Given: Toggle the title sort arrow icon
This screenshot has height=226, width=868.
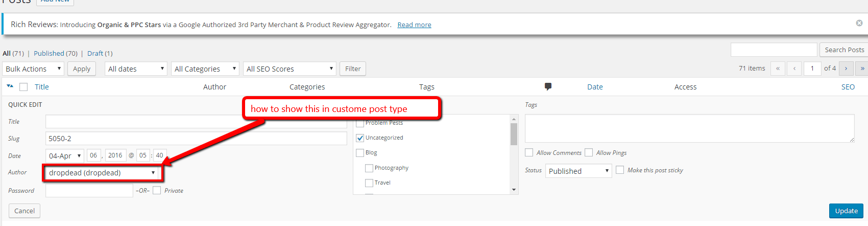Looking at the screenshot, I should click(10, 86).
